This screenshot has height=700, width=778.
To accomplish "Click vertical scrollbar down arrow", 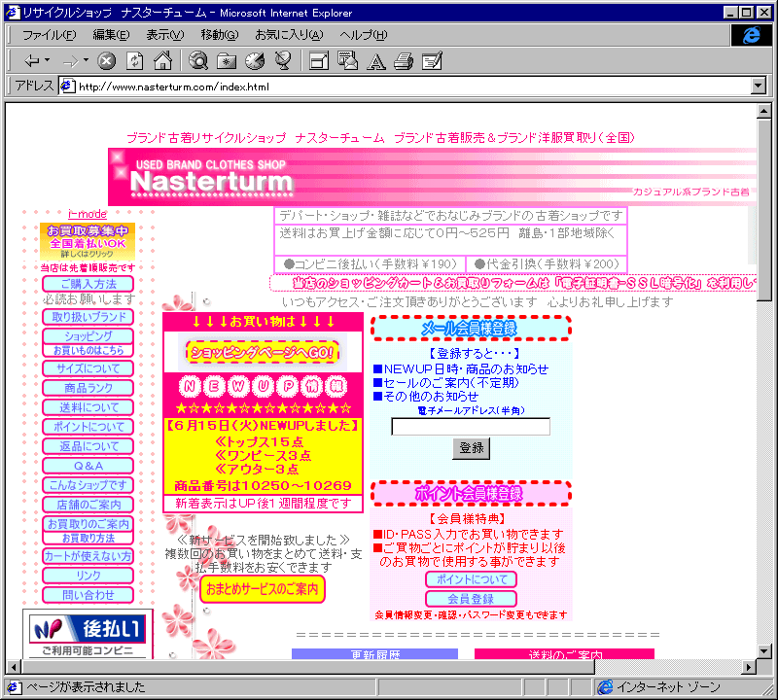I will pos(764,651).
